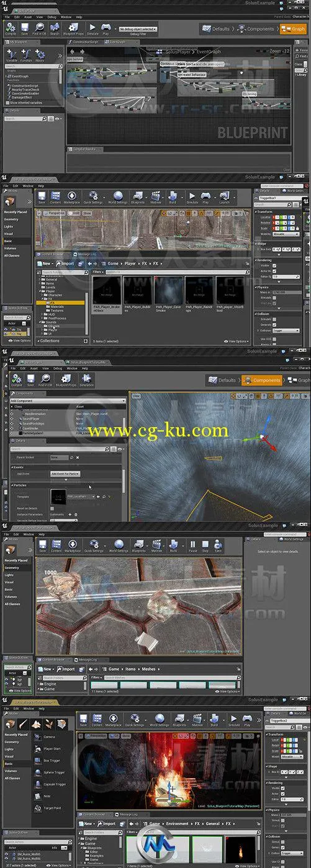Click Search icon in the top blueprint editor toolbar
Viewport: 311px width, 868px height.
pos(55,29)
